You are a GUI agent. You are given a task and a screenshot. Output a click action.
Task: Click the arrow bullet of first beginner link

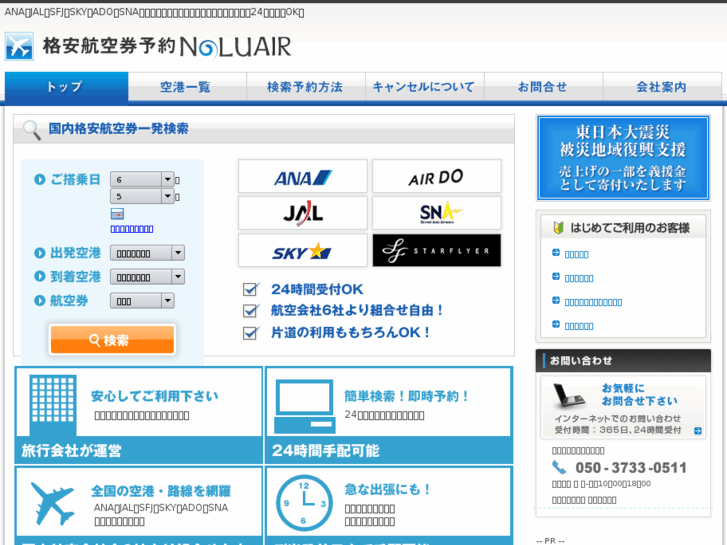tap(556, 253)
